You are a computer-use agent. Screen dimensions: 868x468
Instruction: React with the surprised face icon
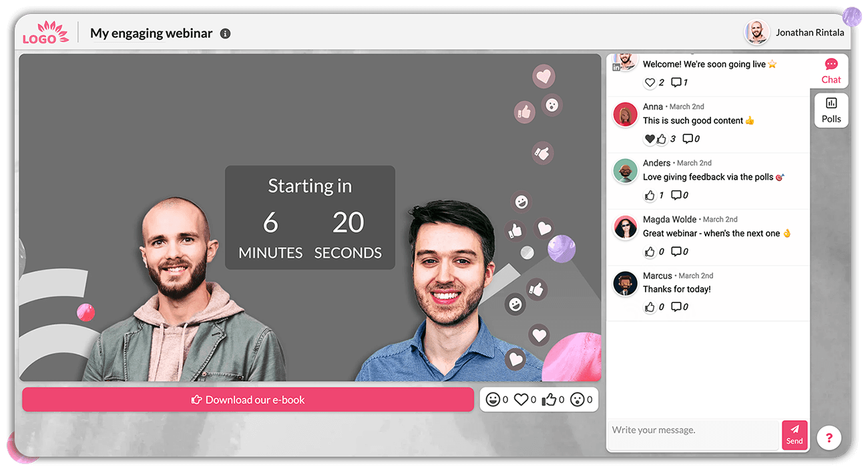(577, 399)
